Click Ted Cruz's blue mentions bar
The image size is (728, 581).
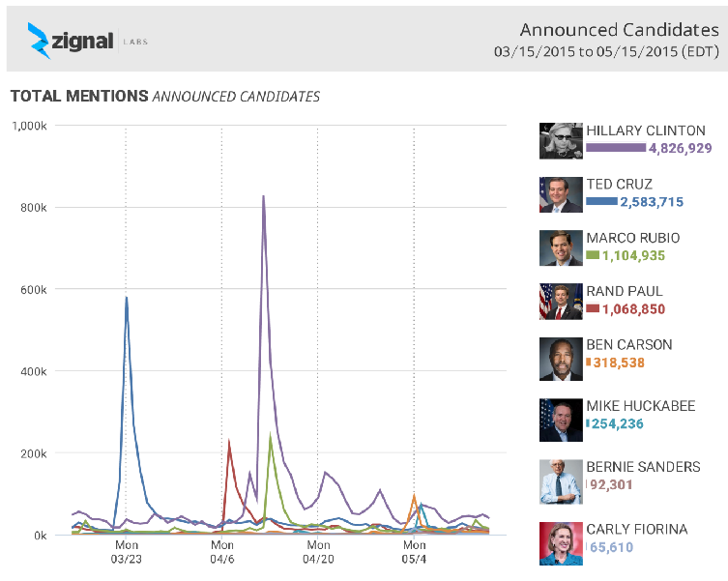[x=601, y=201]
